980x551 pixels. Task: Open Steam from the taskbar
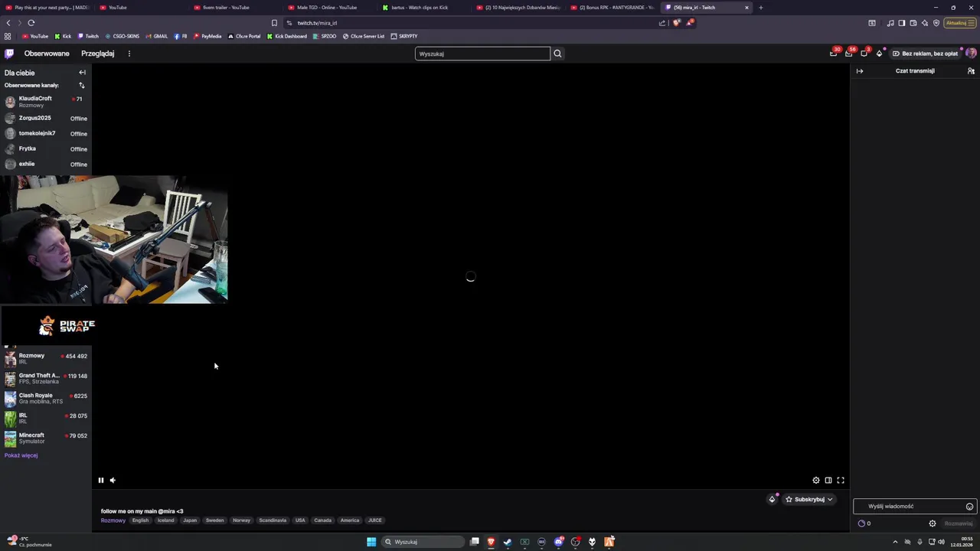508,542
